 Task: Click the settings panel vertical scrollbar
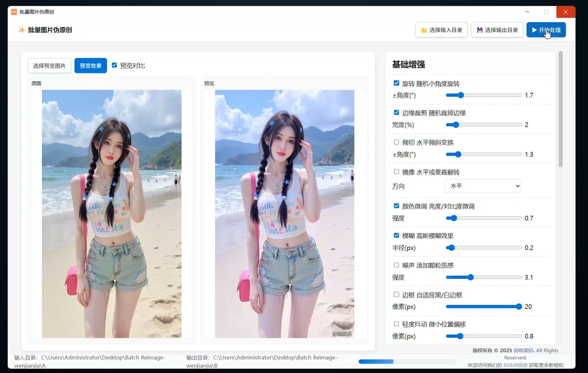point(561,109)
